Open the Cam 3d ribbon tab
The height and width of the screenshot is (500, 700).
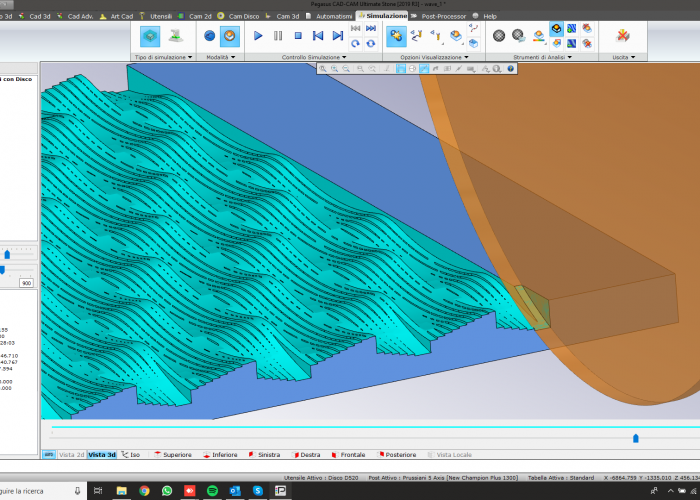tap(283, 16)
